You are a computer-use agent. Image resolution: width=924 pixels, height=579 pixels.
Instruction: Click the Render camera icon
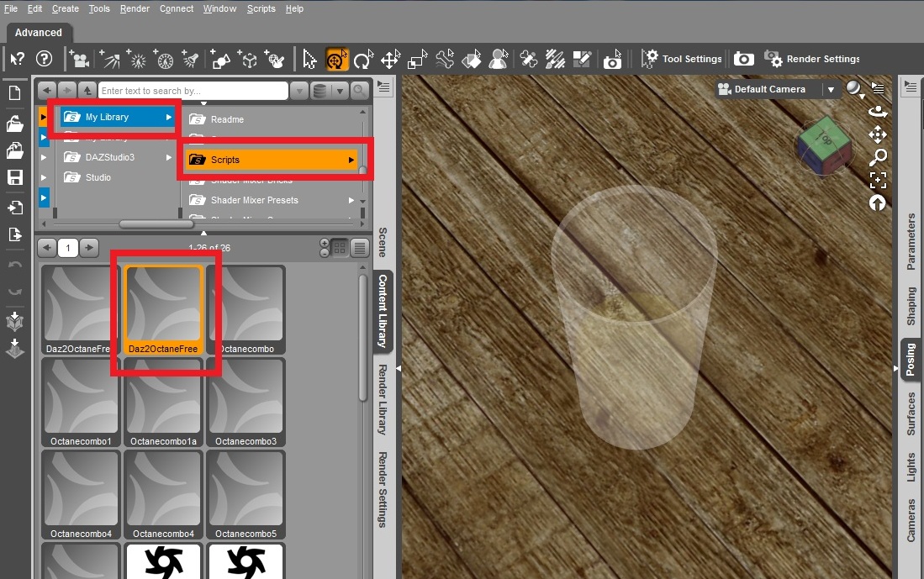744,59
